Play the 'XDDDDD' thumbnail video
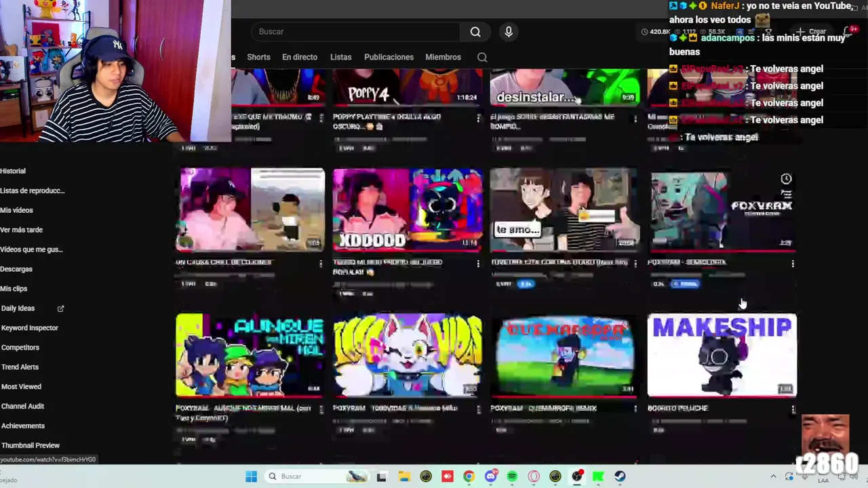Viewport: 868px width, 488px height. [x=407, y=209]
